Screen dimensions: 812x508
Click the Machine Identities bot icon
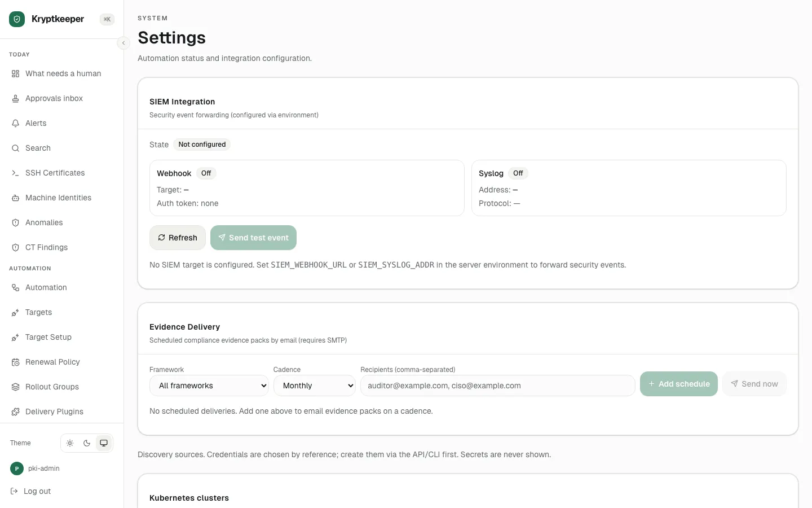pyautogui.click(x=15, y=198)
